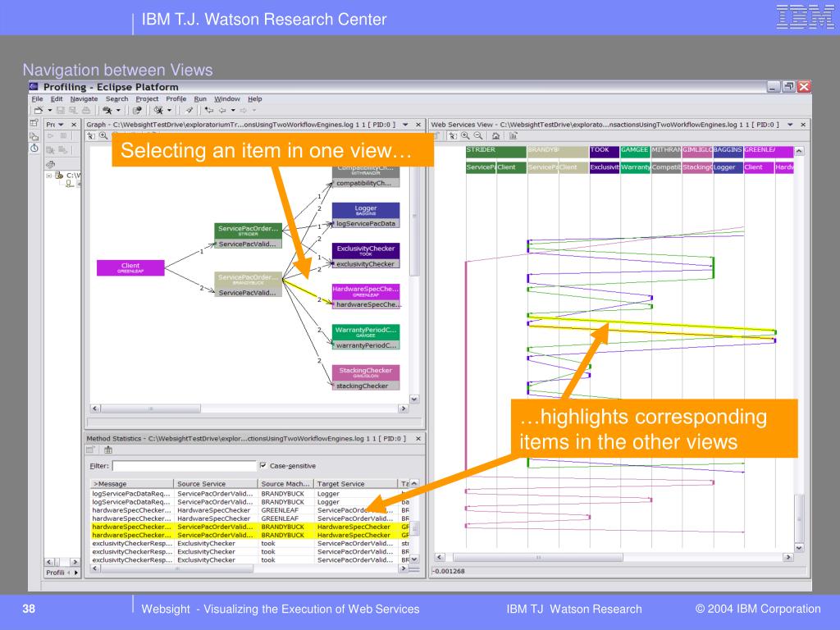Open the Edit menu
The width and height of the screenshot is (840, 630).
(x=57, y=98)
